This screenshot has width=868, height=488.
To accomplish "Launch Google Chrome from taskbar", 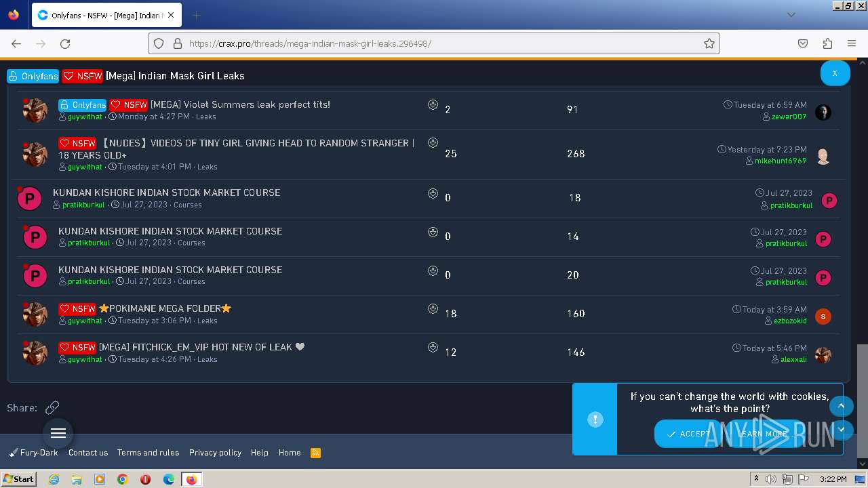I will [x=123, y=479].
